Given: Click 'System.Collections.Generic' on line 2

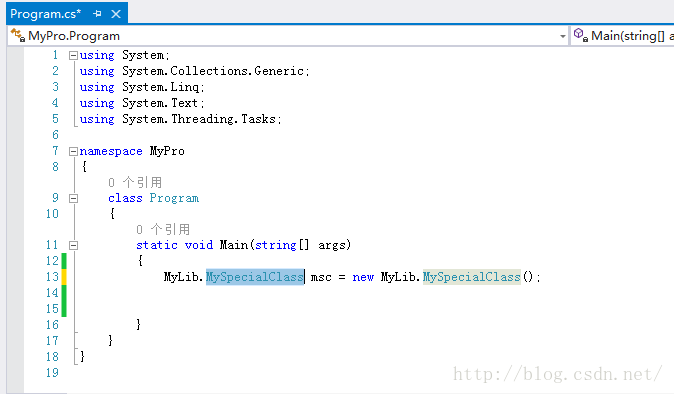Looking at the screenshot, I should click(x=213, y=71).
